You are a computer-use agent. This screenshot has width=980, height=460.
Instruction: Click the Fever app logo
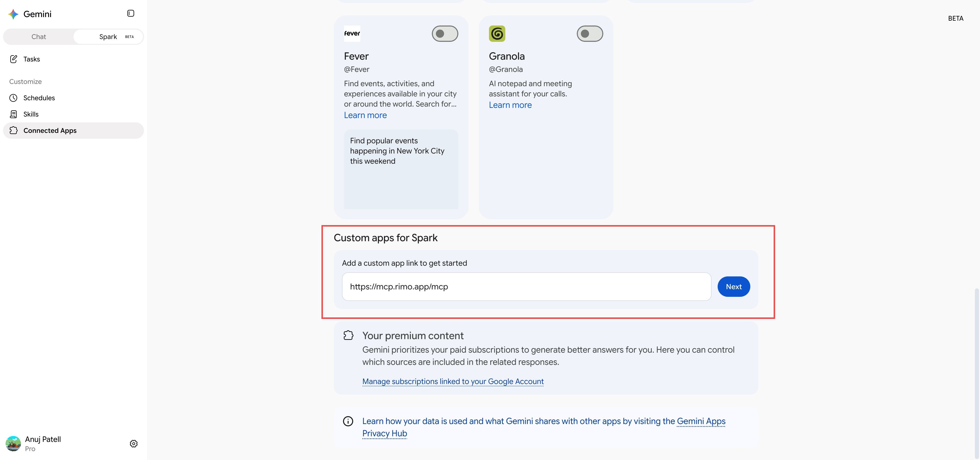tap(352, 33)
